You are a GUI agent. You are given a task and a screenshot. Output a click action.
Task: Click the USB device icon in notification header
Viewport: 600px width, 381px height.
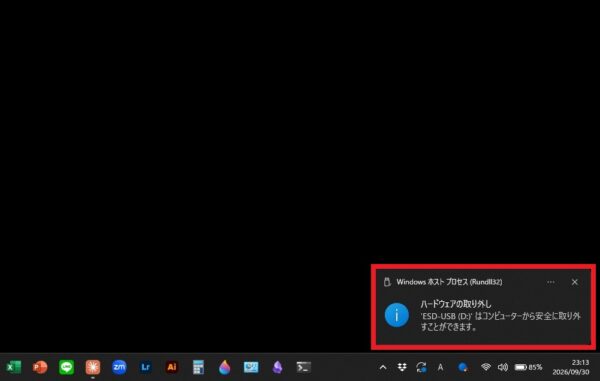tap(387, 282)
